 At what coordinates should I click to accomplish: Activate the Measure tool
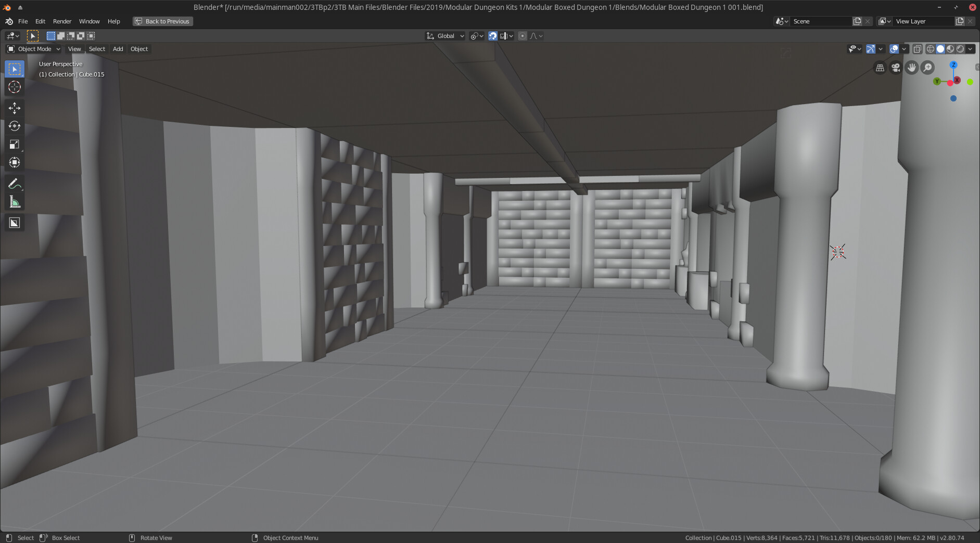(x=14, y=202)
